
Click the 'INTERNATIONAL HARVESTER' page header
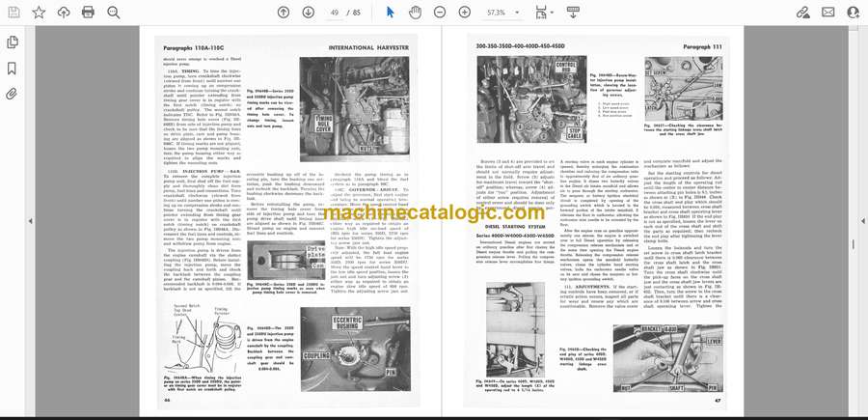pos(368,48)
